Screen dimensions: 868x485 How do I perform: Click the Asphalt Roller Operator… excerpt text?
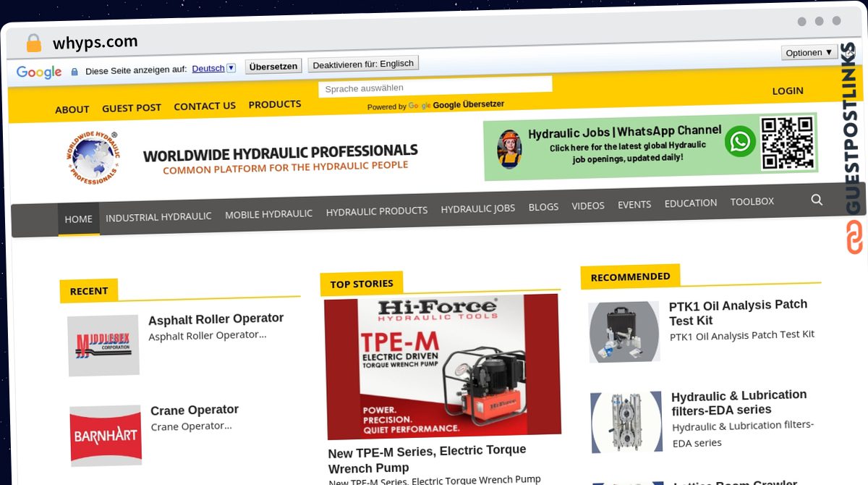point(208,335)
